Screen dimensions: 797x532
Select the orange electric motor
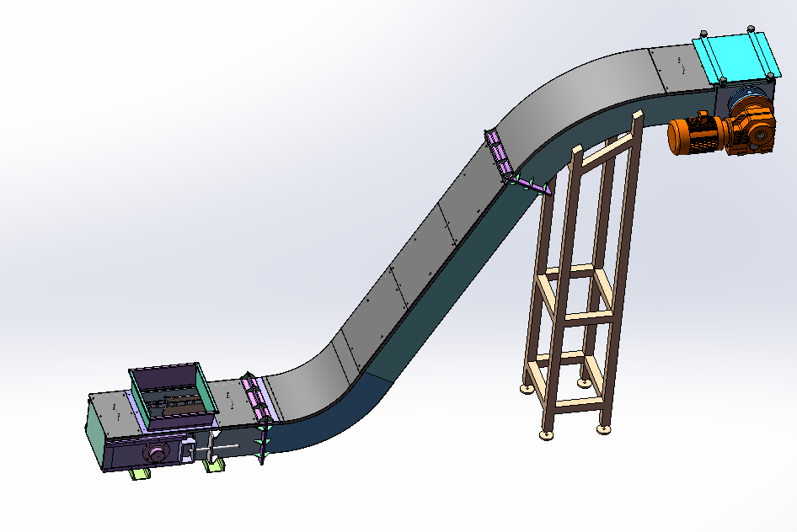point(697,135)
